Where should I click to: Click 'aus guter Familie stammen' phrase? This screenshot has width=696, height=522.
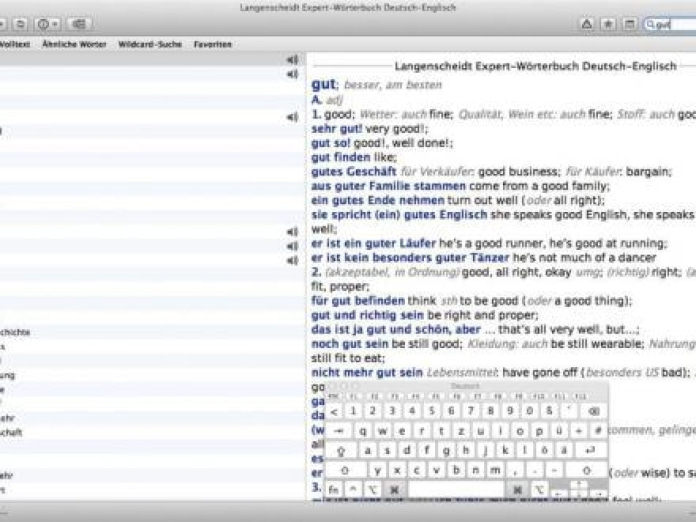tap(388, 186)
